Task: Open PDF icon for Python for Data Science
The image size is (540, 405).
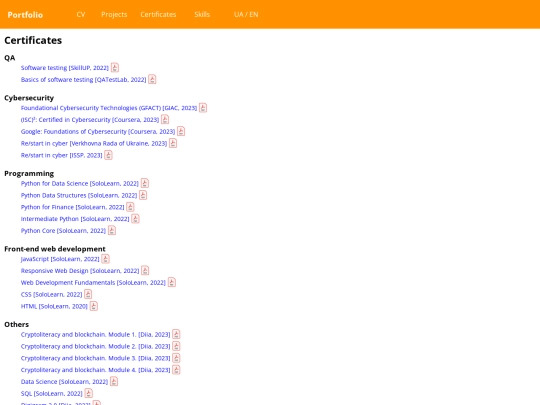Action: point(145,183)
